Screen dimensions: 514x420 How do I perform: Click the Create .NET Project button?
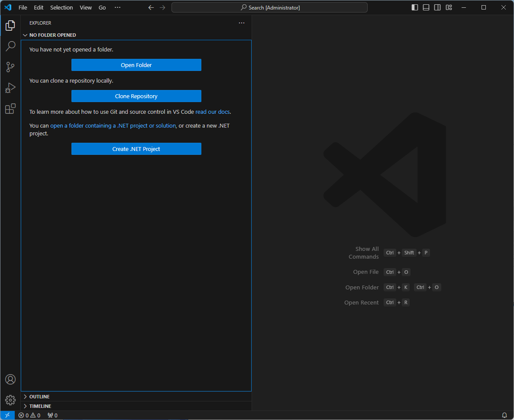(x=136, y=149)
